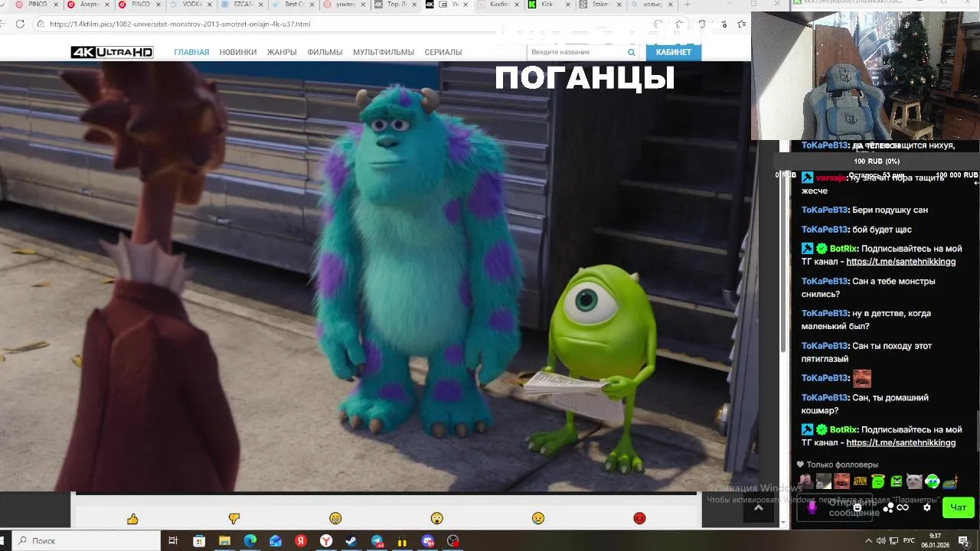The image size is (980, 551).
Task: Open the emoji picker in chat
Action: coord(857,507)
